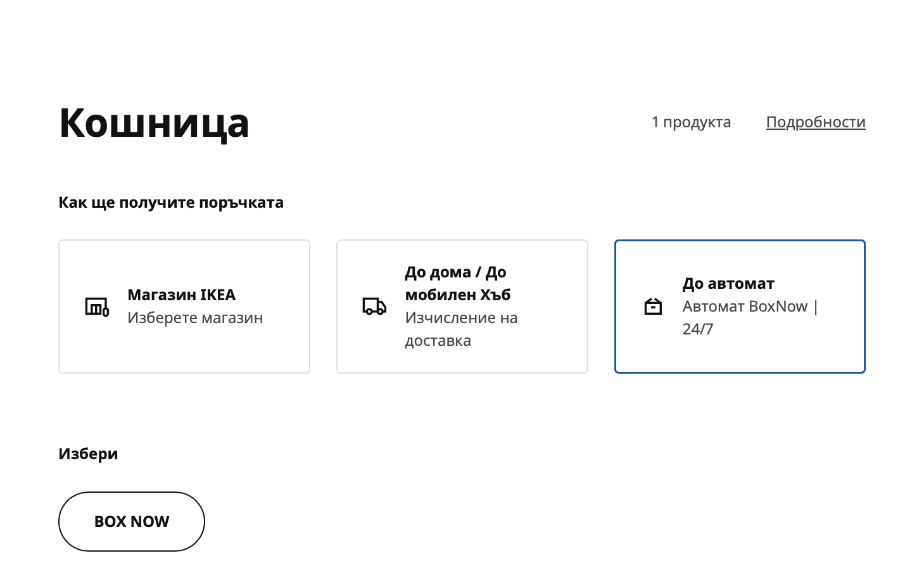
Task: Click the parcel locker box icon
Action: pos(653,307)
